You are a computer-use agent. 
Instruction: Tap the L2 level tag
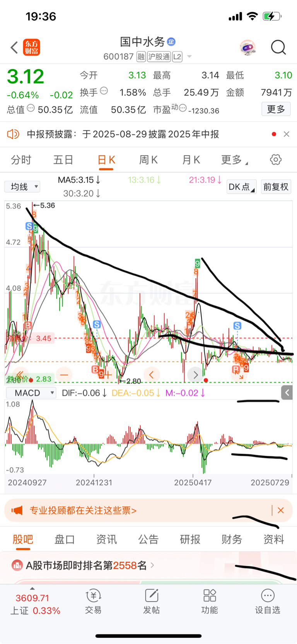[177, 57]
